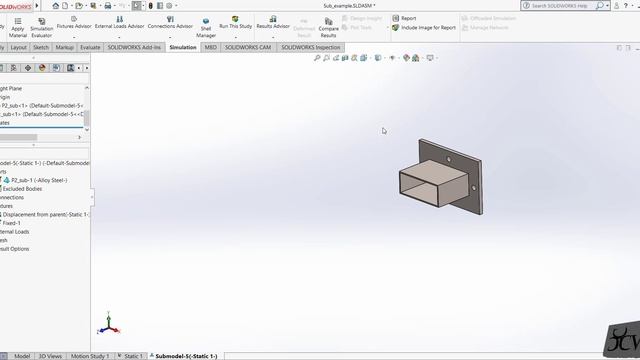Select the P2_sub-1 (-Alloy Steel-) part
The height and width of the screenshot is (360, 640).
(35, 180)
